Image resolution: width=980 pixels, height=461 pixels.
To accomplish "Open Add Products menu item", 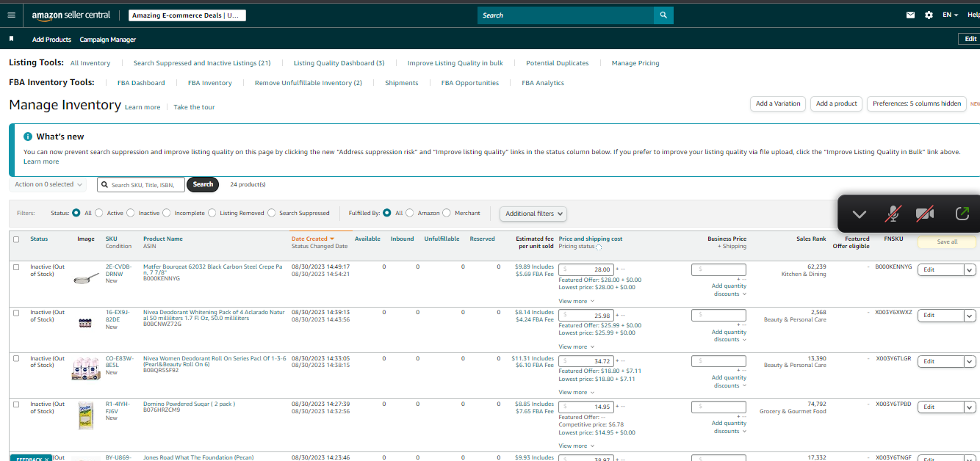I will click(x=51, y=40).
